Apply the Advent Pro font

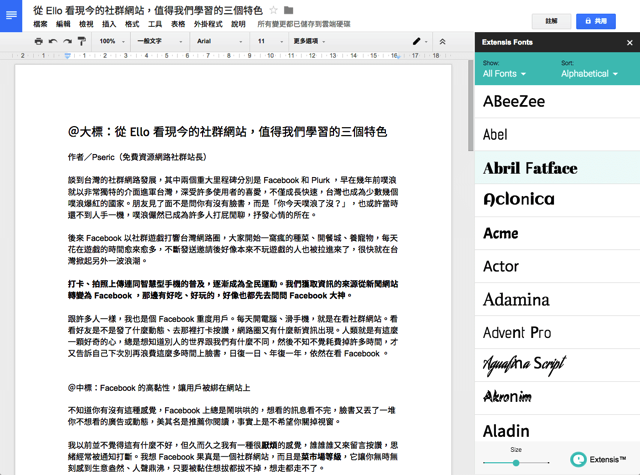tap(557, 333)
